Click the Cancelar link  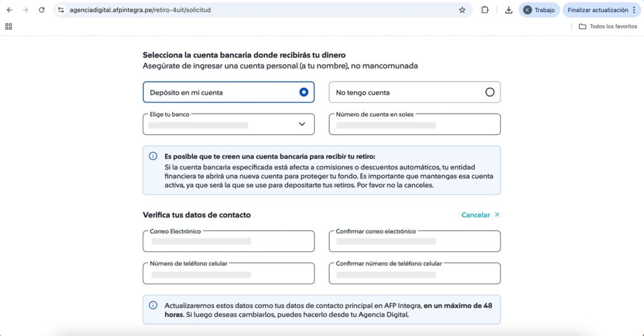(475, 215)
